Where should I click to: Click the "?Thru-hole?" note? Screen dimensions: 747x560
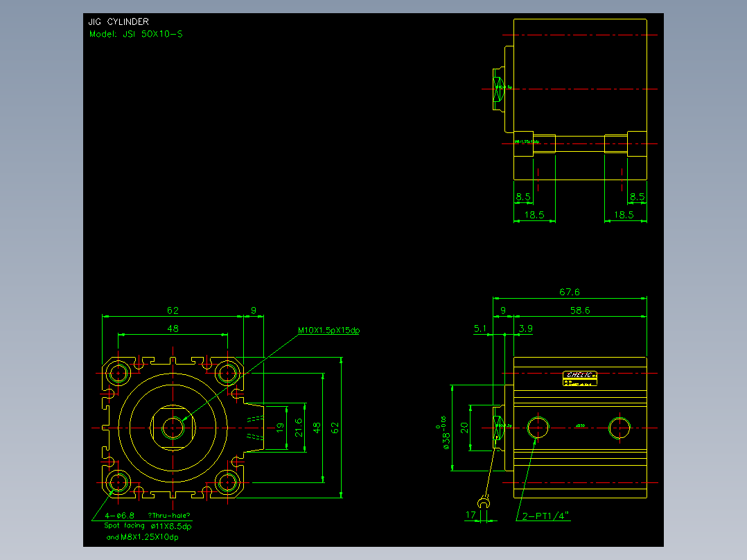(169, 515)
